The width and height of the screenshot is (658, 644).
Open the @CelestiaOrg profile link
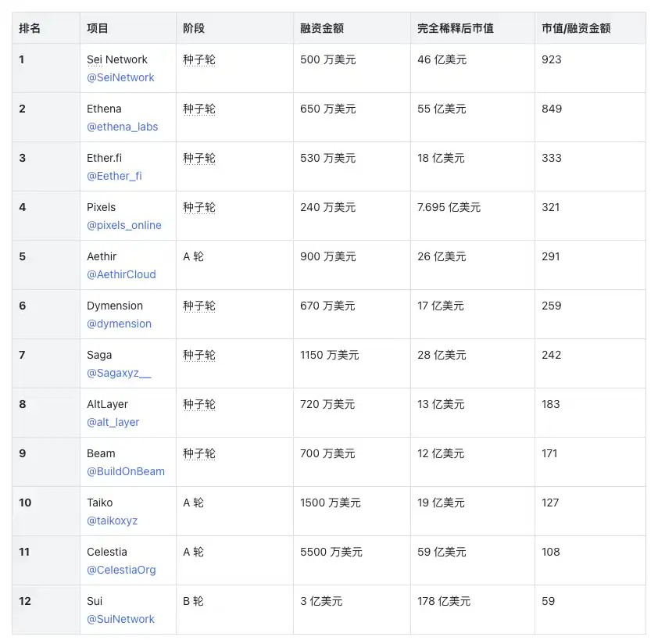[x=121, y=570]
